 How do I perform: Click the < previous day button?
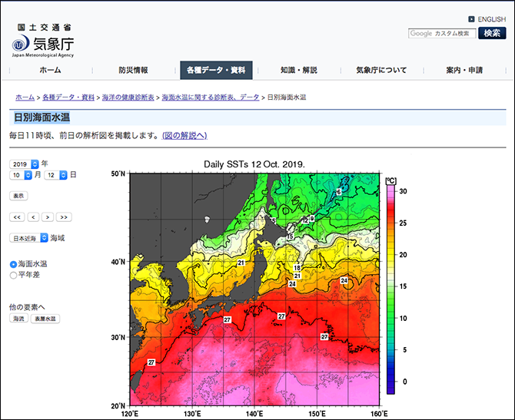33,217
